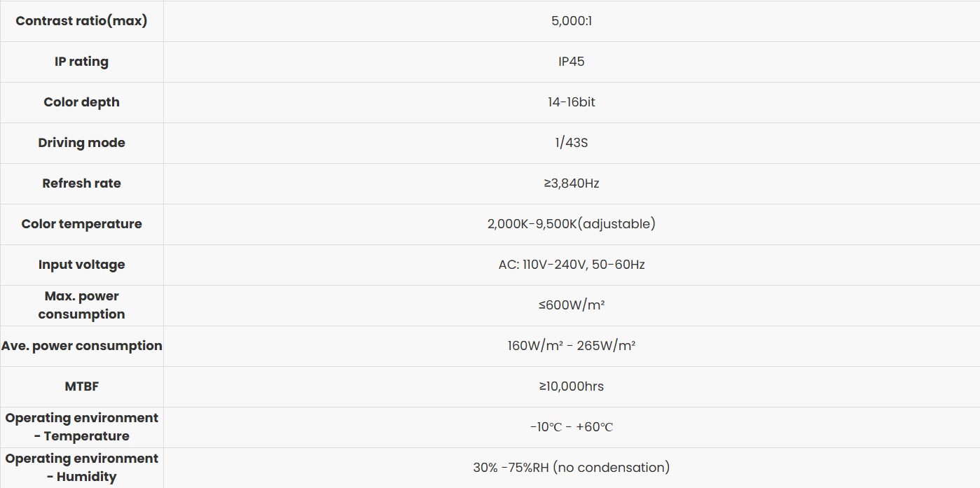Click the Driving mode label
This screenshot has height=488, width=980.
coord(81,143)
